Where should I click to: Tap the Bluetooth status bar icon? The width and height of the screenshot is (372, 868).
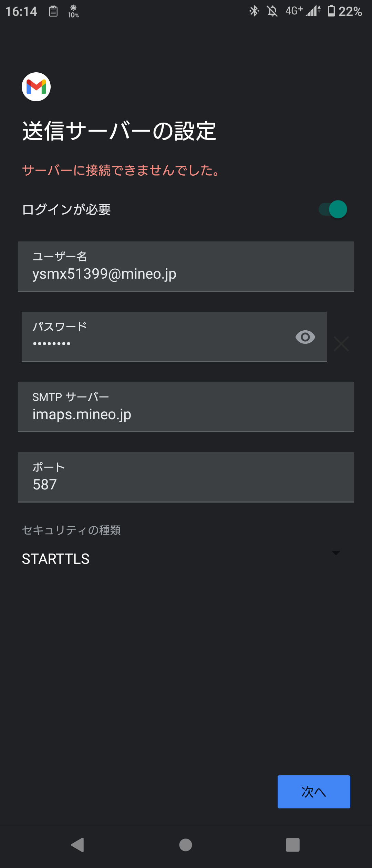254,11
